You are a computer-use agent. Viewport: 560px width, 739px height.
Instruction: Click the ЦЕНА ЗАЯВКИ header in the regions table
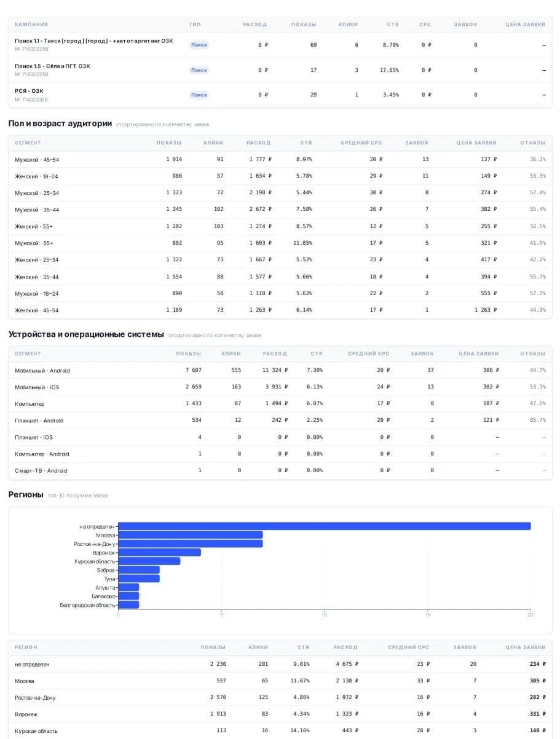(526, 647)
